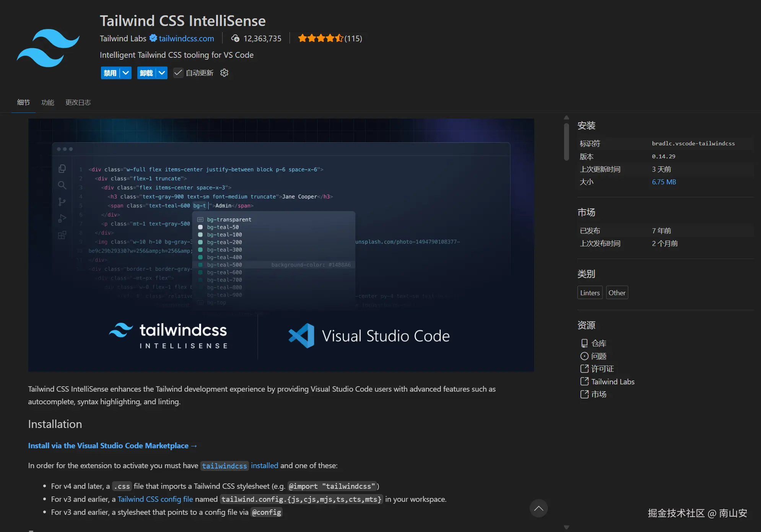The width and height of the screenshot is (761, 532).
Task: Expand the 卸载 uninstall dropdown arrow
Action: coord(162,73)
